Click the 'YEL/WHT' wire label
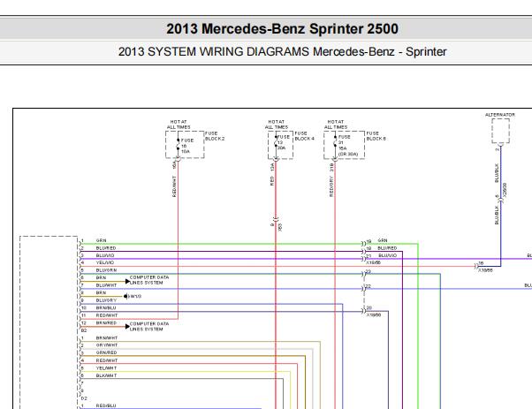532x409 pixels. (107, 368)
